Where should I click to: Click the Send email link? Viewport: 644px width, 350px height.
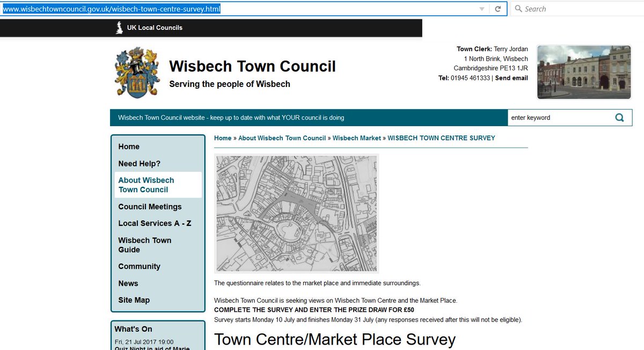[511, 78]
